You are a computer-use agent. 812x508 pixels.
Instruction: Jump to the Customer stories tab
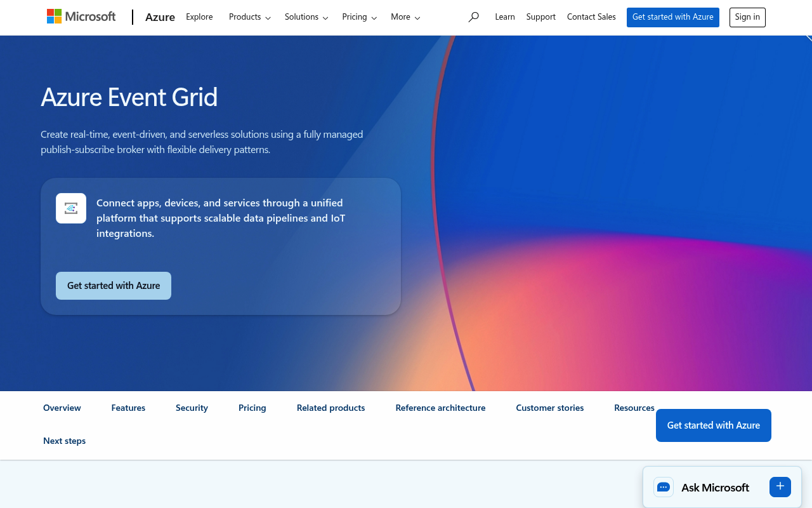pyautogui.click(x=550, y=408)
